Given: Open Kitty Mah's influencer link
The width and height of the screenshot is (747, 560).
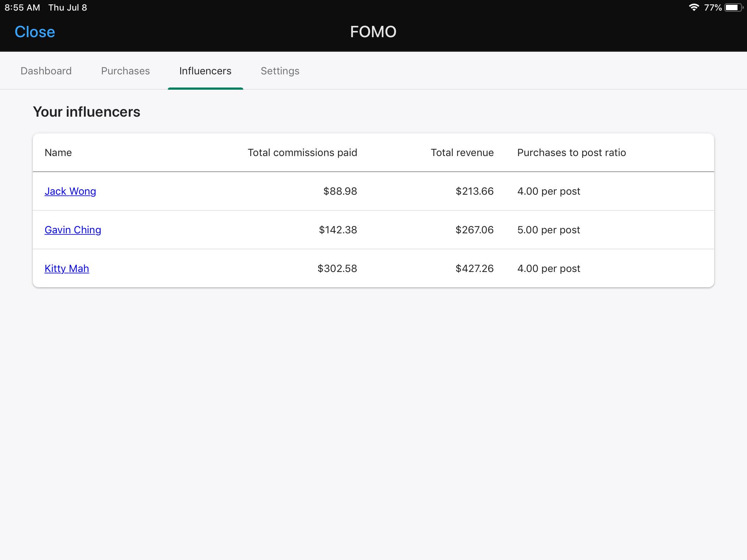Looking at the screenshot, I should (x=67, y=268).
